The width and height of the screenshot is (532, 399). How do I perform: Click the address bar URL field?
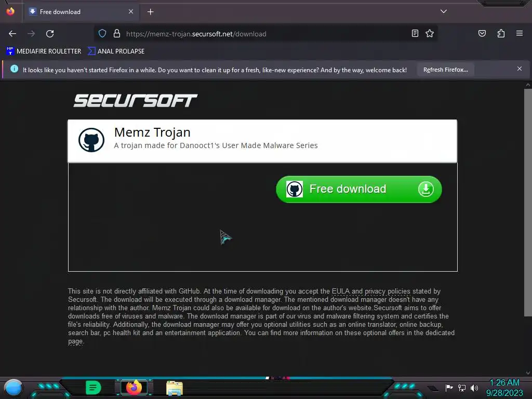coord(267,34)
